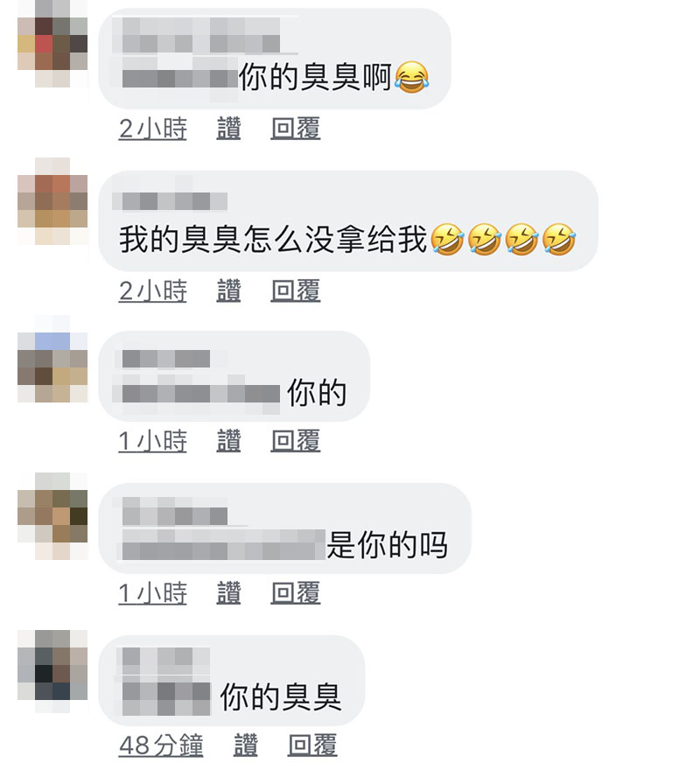Image resolution: width=700 pixels, height=770 pixels.
Task: Reply to the last comment '你的臭臭'
Action: 311,745
